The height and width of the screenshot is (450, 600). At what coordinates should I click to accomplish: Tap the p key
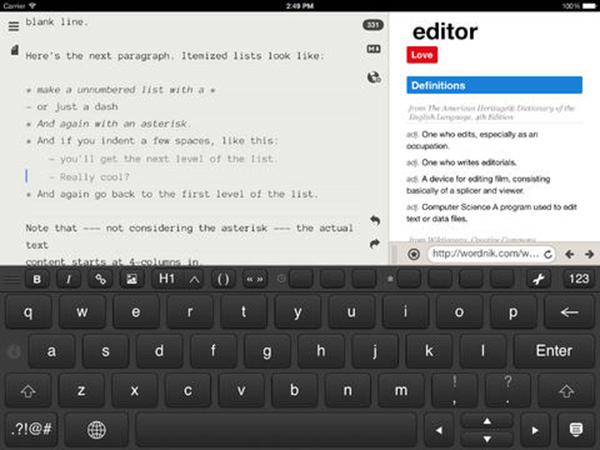click(513, 312)
